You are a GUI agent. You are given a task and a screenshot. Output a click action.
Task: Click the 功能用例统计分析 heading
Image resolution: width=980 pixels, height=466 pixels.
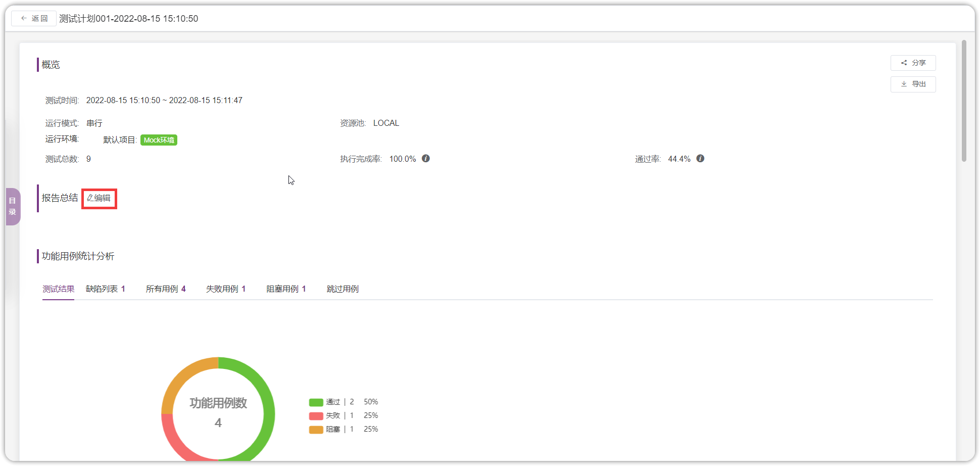[x=78, y=256]
